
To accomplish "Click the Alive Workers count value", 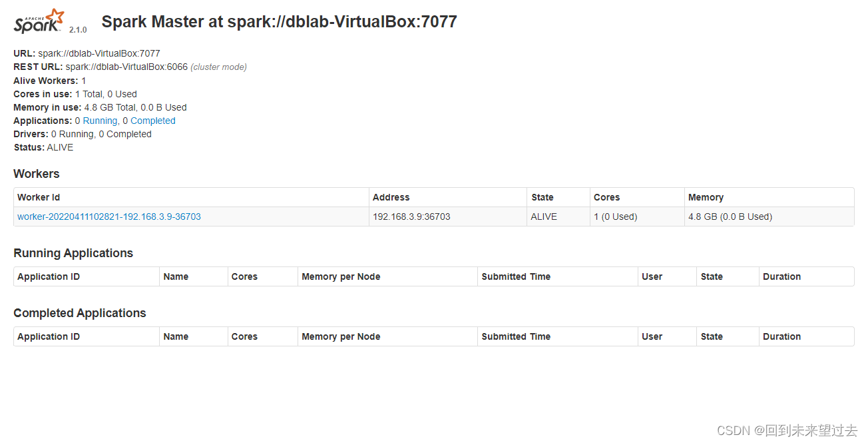I will [x=83, y=80].
